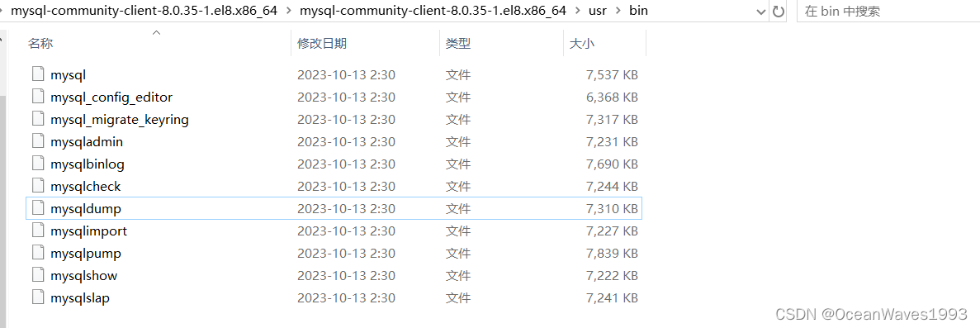The height and width of the screenshot is (328, 980).
Task: Expand the chevron before usr breadcrumb
Action: coord(577,12)
